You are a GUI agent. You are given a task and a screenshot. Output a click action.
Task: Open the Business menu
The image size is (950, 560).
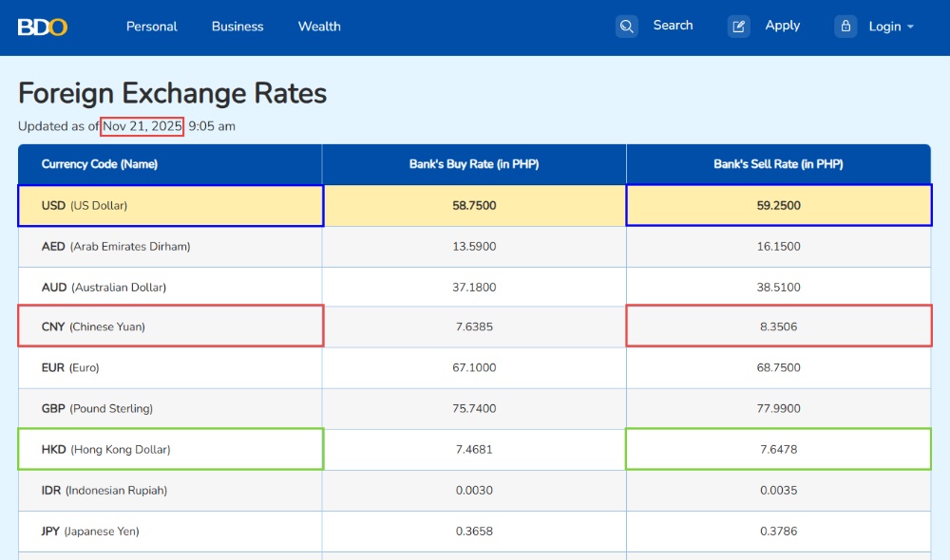coord(237,27)
